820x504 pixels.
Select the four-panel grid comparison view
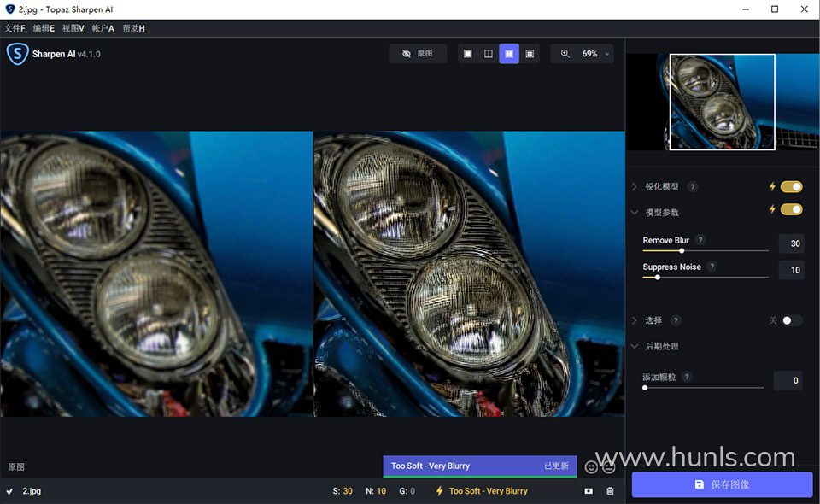pyautogui.click(x=530, y=54)
